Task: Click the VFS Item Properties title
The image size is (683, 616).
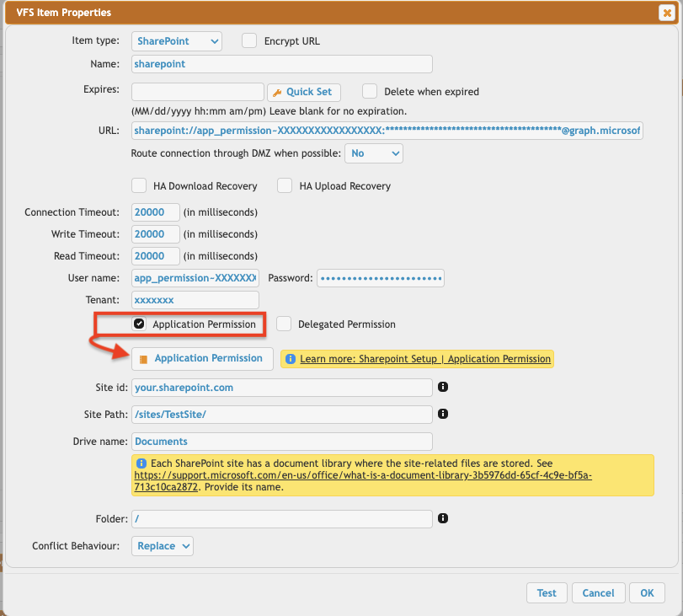Action: coord(64,12)
